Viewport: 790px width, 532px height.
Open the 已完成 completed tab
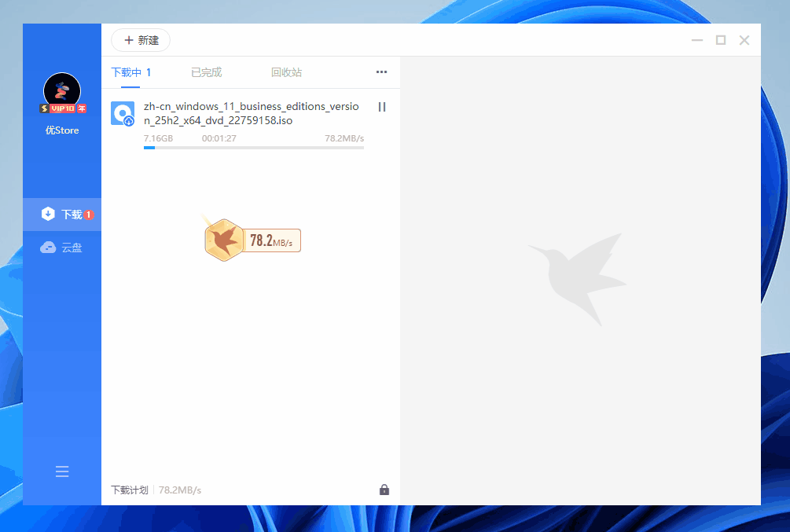pos(206,72)
